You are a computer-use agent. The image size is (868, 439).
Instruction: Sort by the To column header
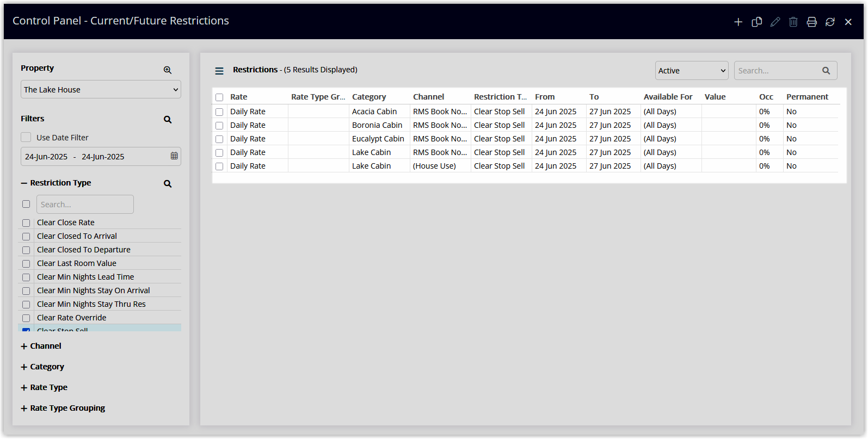coord(594,97)
